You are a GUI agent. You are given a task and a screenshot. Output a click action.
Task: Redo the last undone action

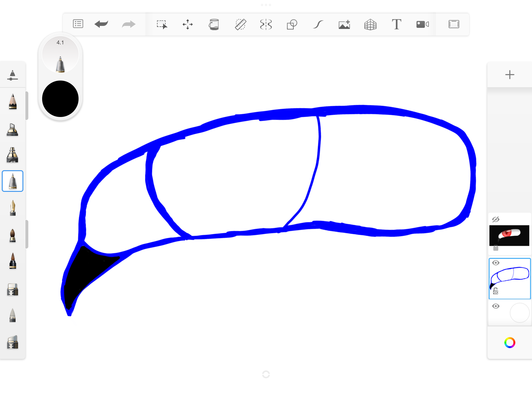coord(129,24)
